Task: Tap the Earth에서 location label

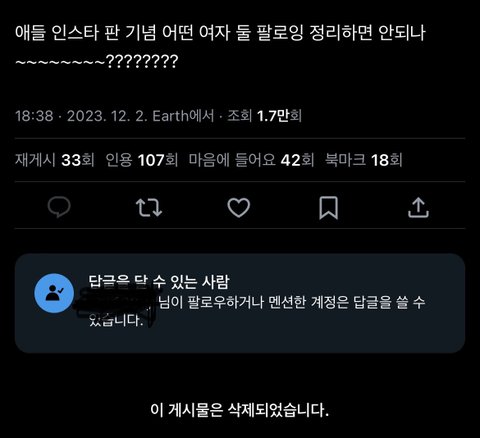Action: tap(183, 116)
